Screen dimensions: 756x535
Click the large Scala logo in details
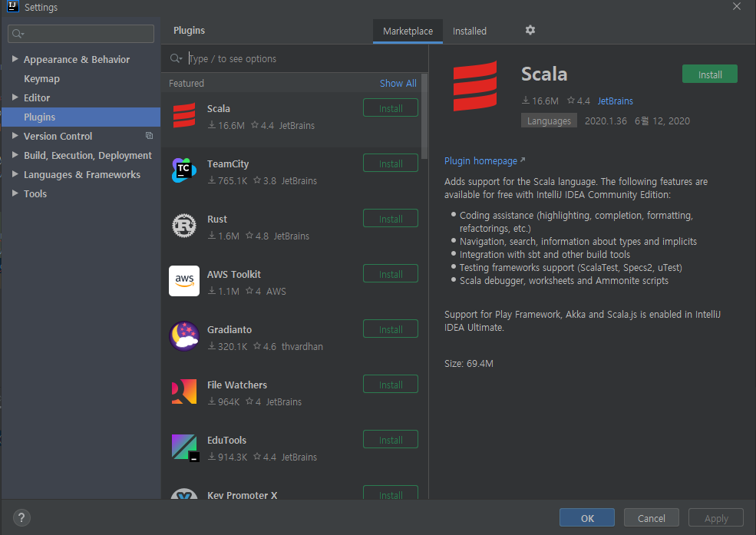tap(475, 86)
